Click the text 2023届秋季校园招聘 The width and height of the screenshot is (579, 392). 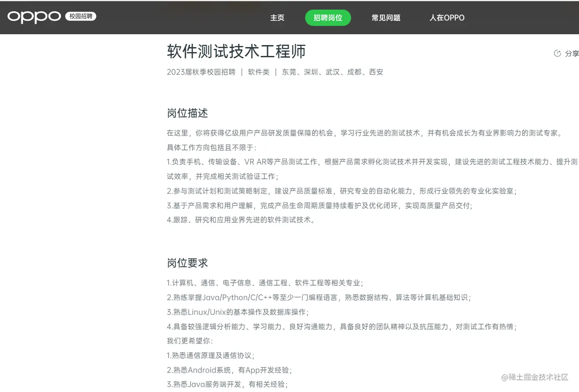[x=201, y=72]
